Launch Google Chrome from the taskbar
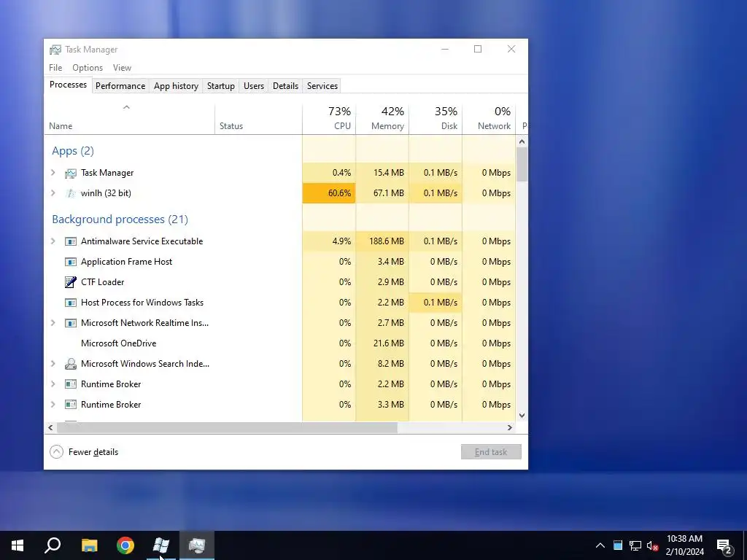Screen dimensions: 747x560 pos(125,545)
